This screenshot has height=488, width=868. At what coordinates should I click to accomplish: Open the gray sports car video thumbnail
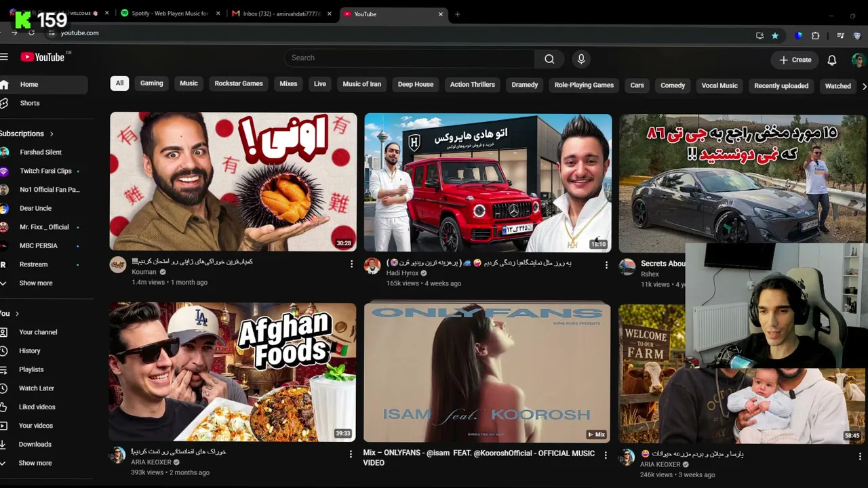742,180
